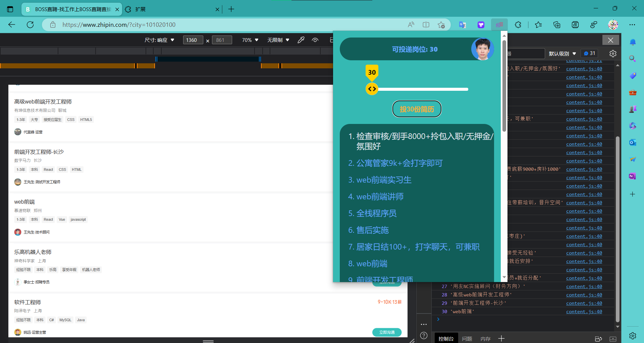Screen dimensions: 644x343
Task: Open content.js:40 link for log line 30
Action: tap(584, 312)
